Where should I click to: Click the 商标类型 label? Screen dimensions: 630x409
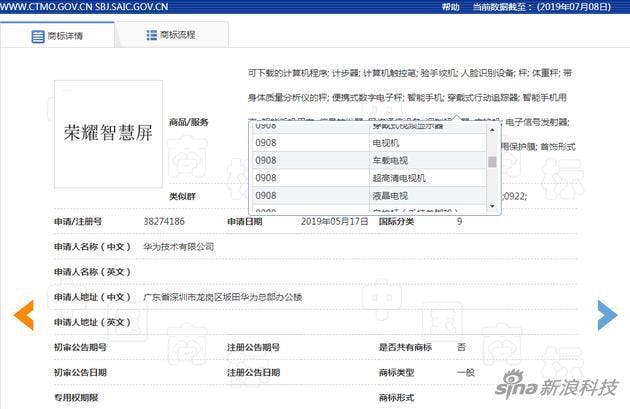pyautogui.click(x=396, y=372)
